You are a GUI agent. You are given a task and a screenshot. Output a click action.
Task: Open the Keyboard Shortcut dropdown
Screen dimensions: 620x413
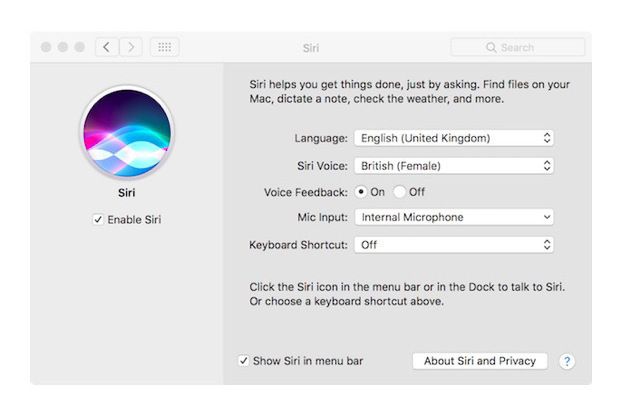(x=453, y=244)
